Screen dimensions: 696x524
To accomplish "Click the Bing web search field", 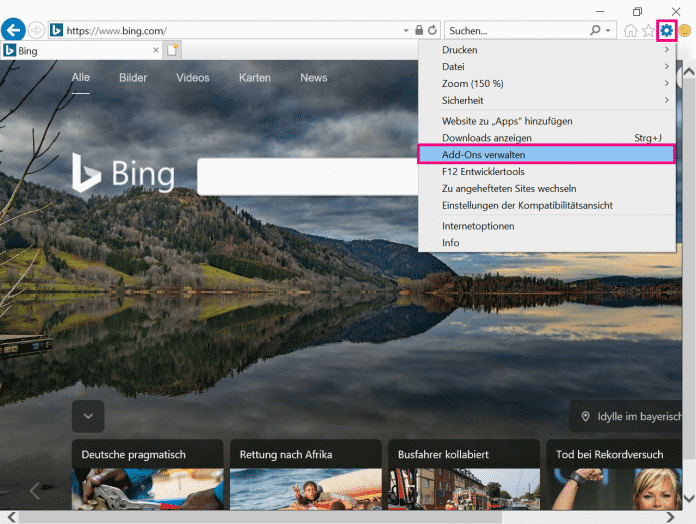I will [x=305, y=177].
